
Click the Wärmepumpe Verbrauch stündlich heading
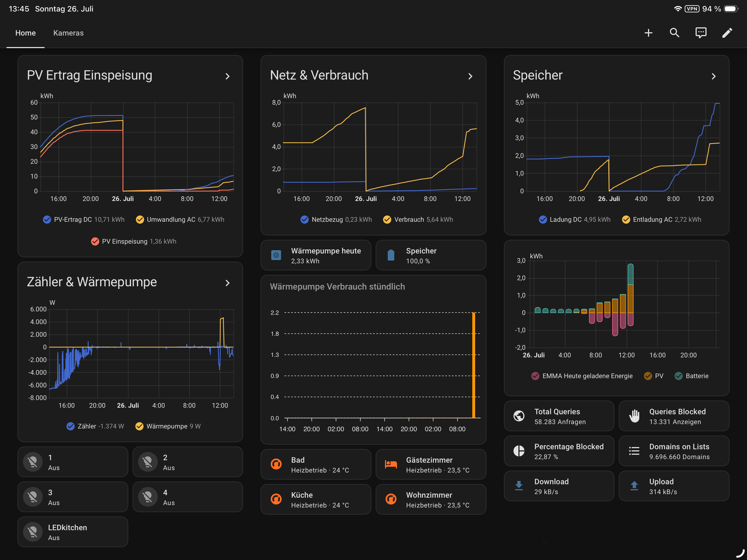point(337,286)
